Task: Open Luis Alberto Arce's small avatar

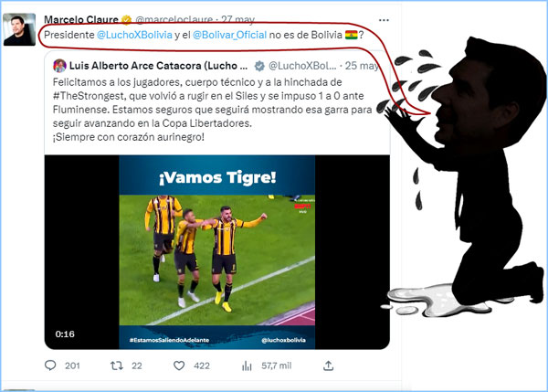Action: (x=59, y=66)
